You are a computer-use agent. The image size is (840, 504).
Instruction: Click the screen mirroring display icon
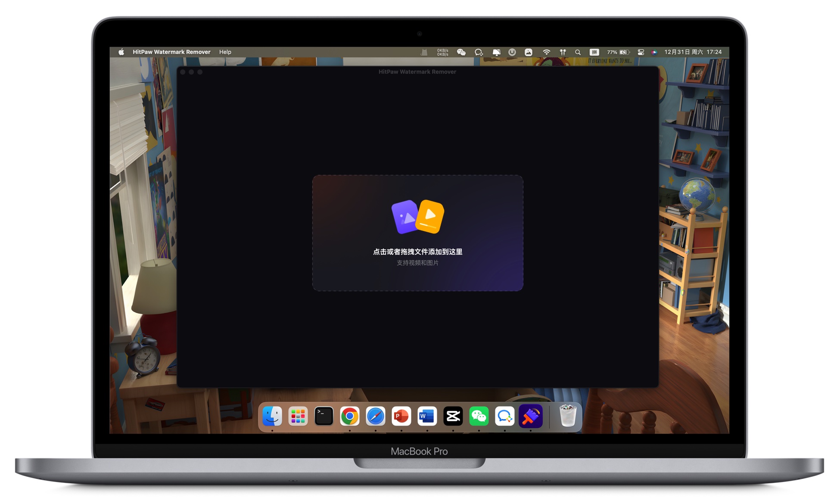[x=496, y=52]
